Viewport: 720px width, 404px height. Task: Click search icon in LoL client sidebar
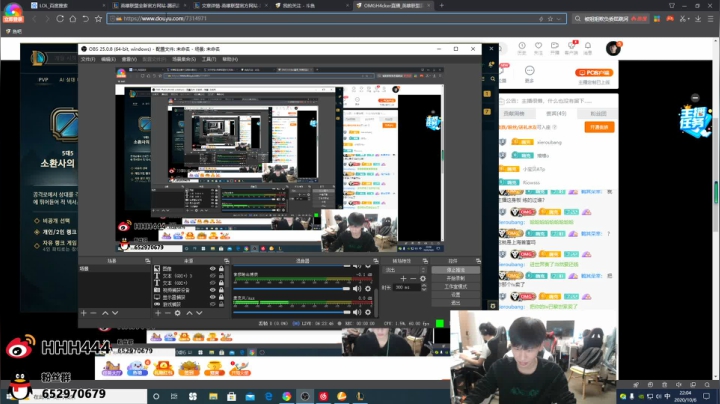[492, 79]
